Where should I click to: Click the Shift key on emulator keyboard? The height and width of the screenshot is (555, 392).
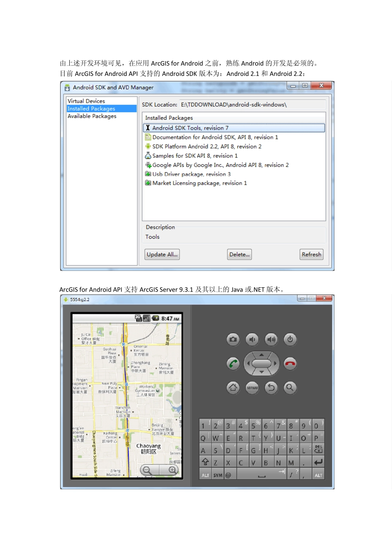[205, 462]
